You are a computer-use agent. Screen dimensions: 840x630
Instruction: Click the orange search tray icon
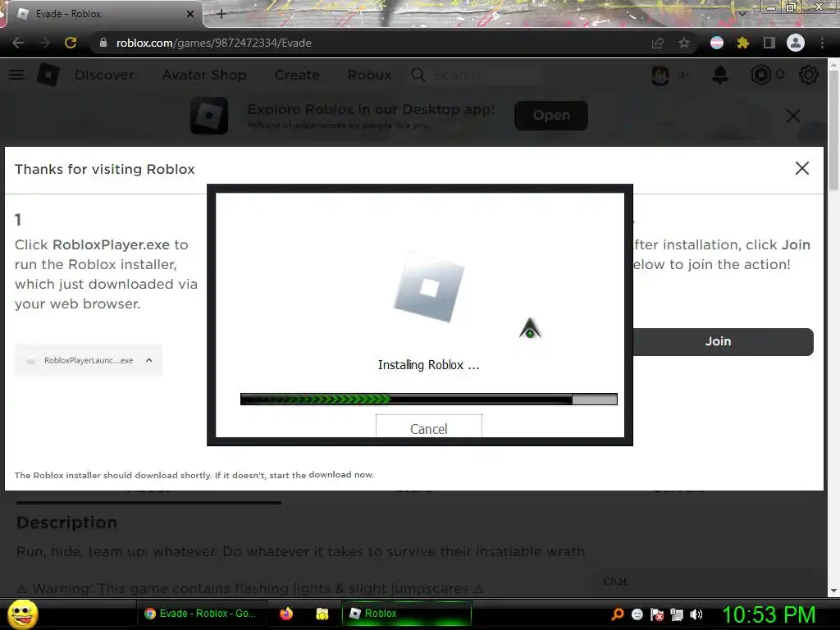618,614
